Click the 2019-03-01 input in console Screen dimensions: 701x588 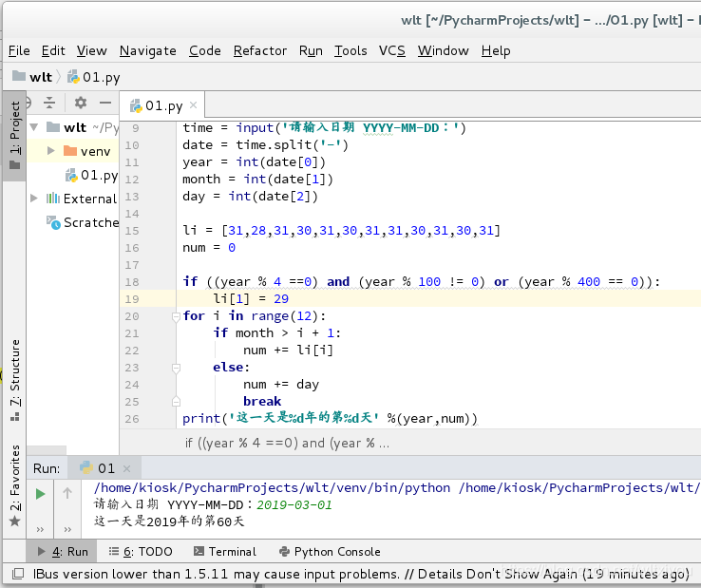pos(294,504)
